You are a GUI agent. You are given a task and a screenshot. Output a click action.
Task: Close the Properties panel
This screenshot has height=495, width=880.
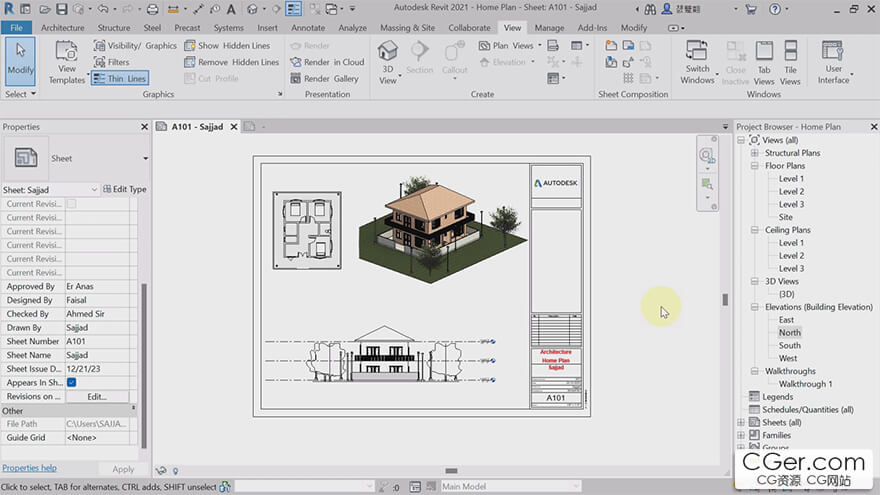(144, 127)
